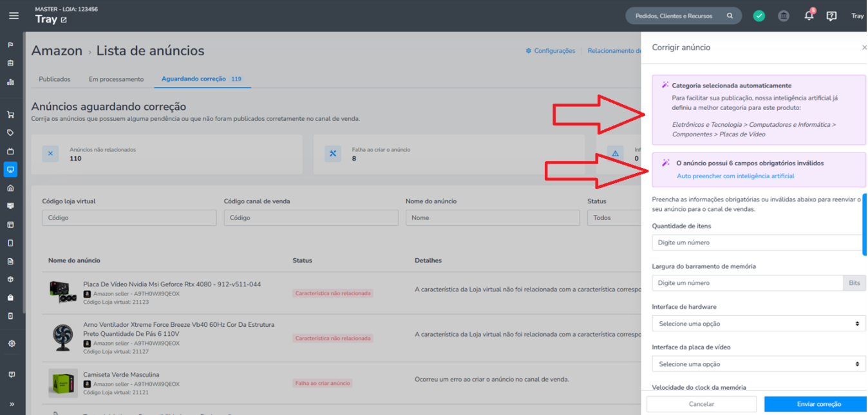Click the Camiseta Verde Masculina title

(x=121, y=374)
